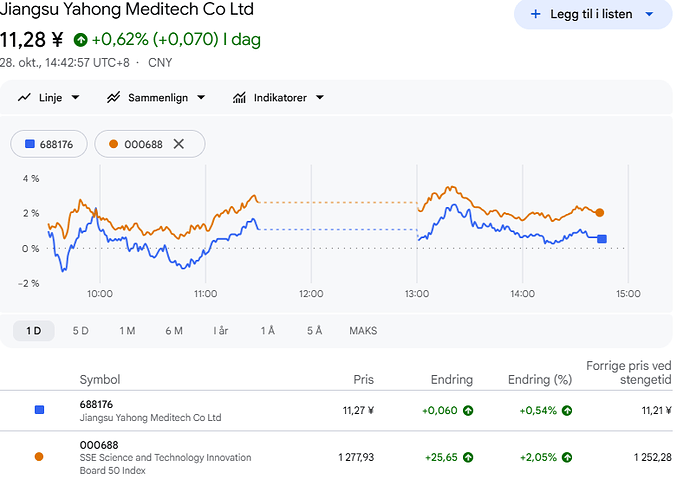This screenshot has width=690, height=479.
Task: Expand the Indikatorer dropdown arrow
Action: pos(320,97)
